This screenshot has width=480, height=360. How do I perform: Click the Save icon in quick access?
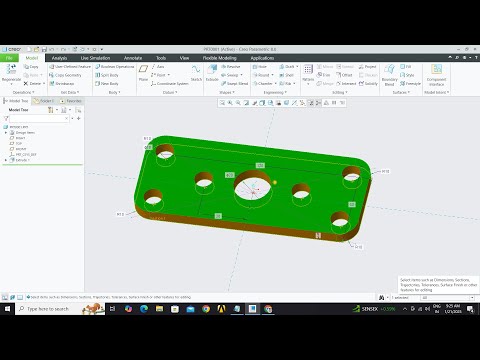[x=44, y=49]
